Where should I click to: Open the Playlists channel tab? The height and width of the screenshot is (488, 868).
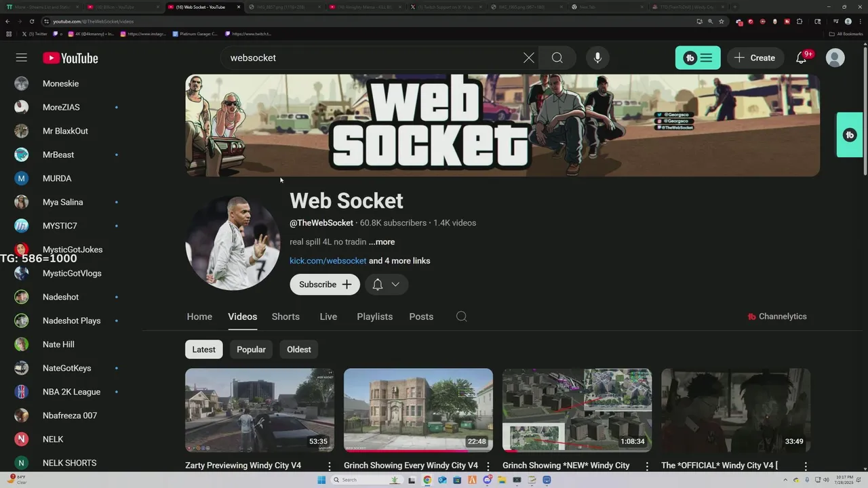[374, 317]
